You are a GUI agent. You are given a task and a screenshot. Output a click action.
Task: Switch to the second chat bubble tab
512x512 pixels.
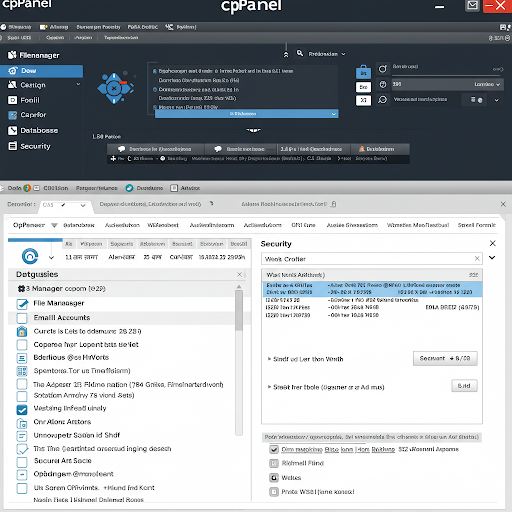click(x=240, y=149)
